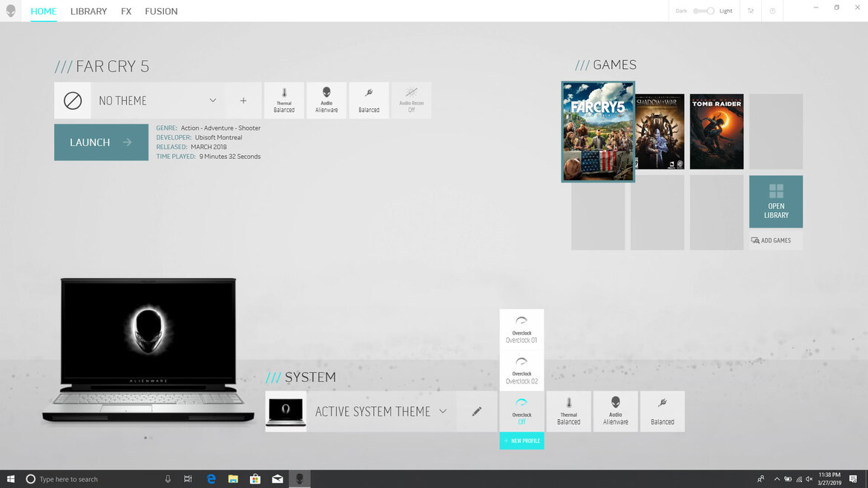Click Add Games
This screenshot has height=488, width=868.
[x=776, y=240]
